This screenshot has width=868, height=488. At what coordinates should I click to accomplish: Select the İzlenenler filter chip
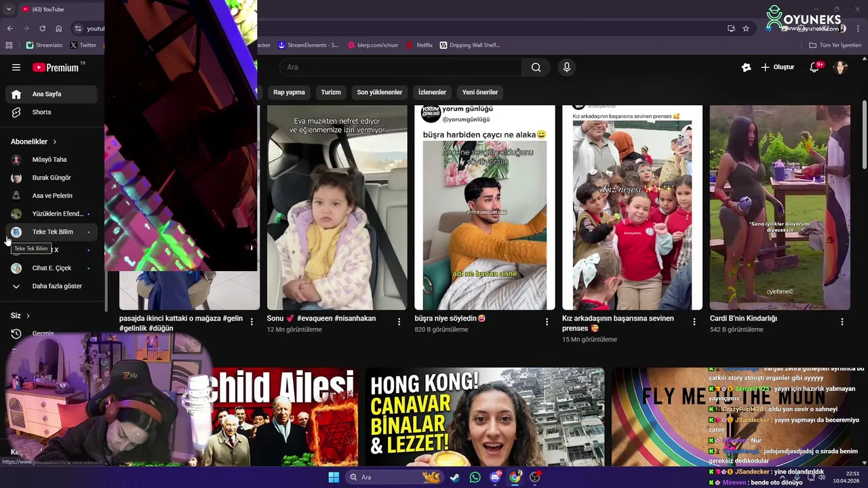click(x=432, y=92)
